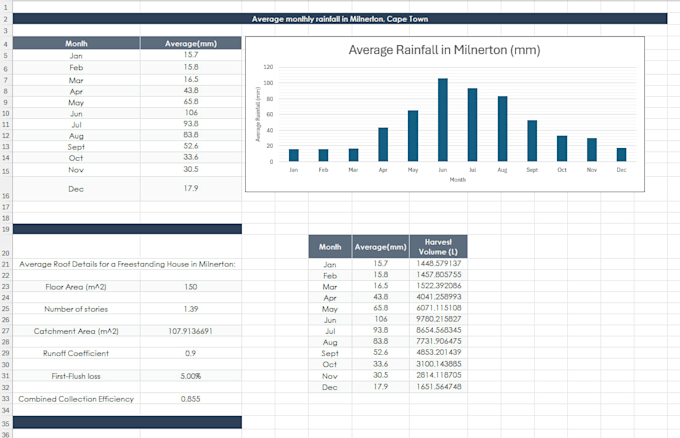Select the 17.9 cell in row 16
The width and height of the screenshot is (680, 438).
point(191,188)
